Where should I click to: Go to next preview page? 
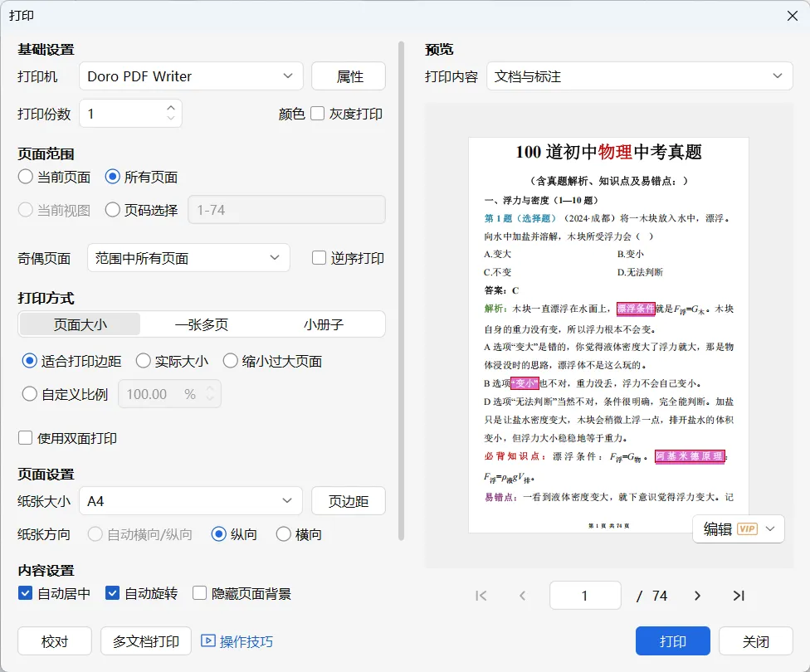coord(697,596)
